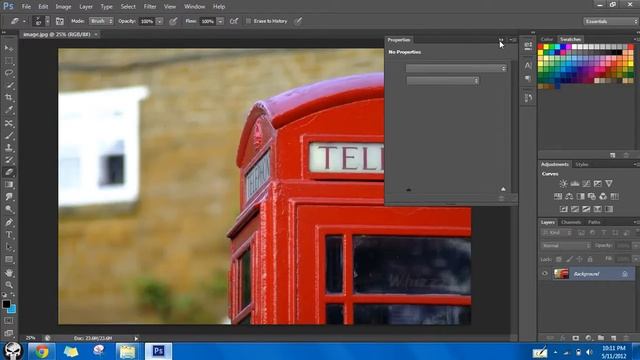The width and height of the screenshot is (640, 360).
Task: Open Chrome from the taskbar
Action: pyautogui.click(x=41, y=351)
